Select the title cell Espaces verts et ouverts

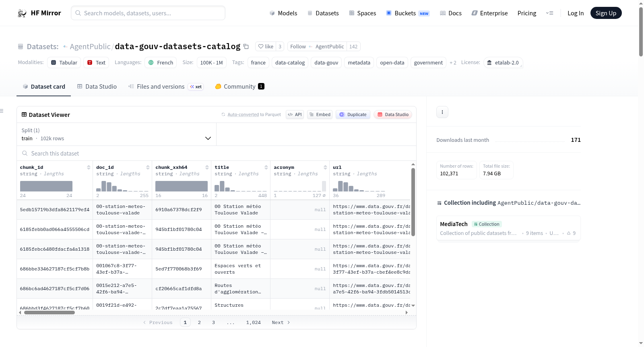click(x=241, y=269)
